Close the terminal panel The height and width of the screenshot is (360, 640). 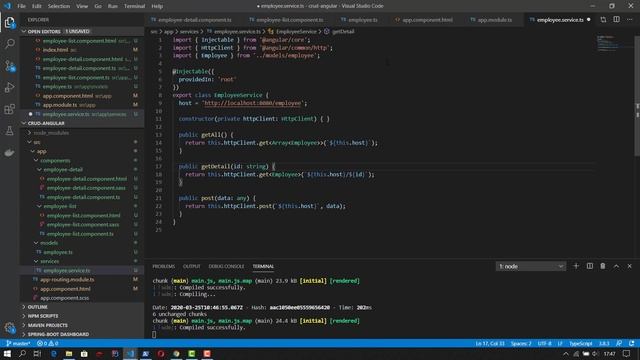[x=629, y=266]
